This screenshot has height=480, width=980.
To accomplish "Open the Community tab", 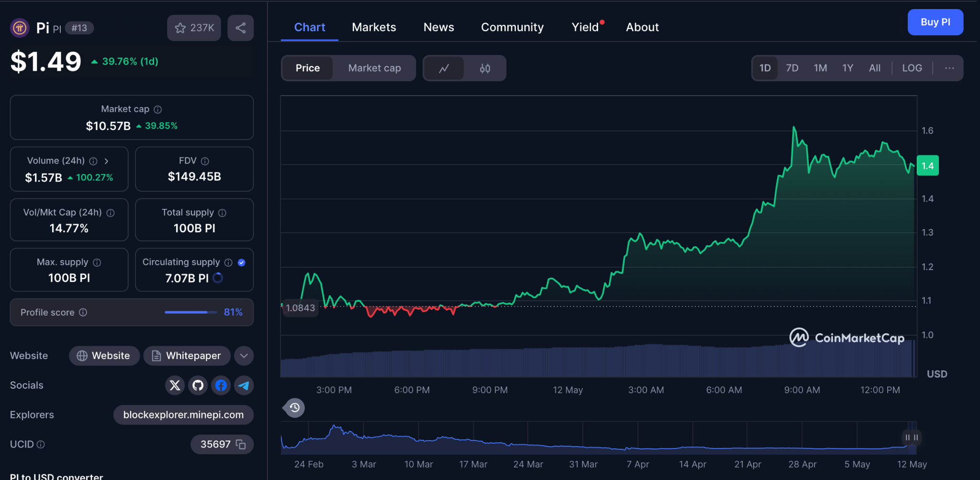I will coord(512,27).
